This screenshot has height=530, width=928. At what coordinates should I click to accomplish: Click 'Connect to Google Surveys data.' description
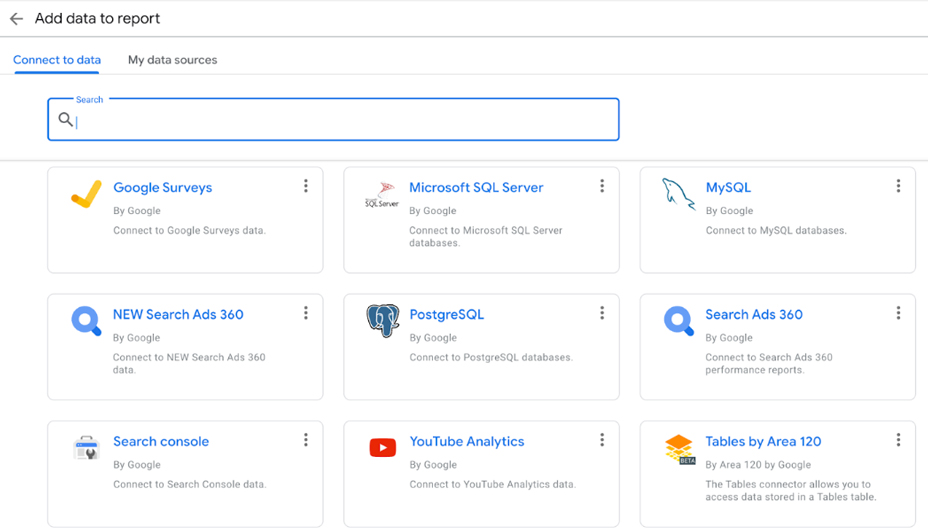189,231
